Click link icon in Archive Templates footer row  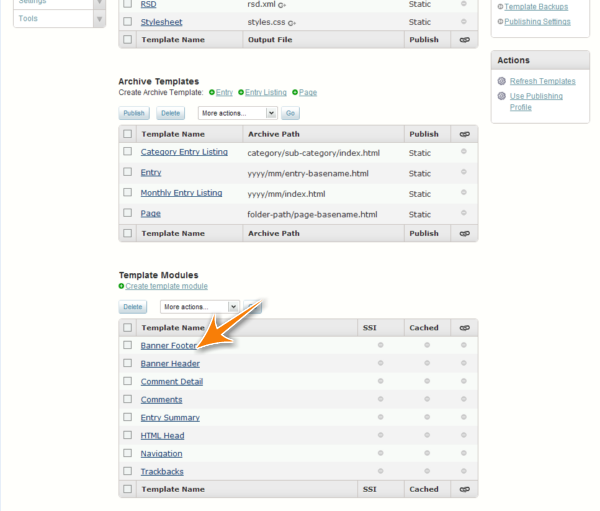click(465, 233)
